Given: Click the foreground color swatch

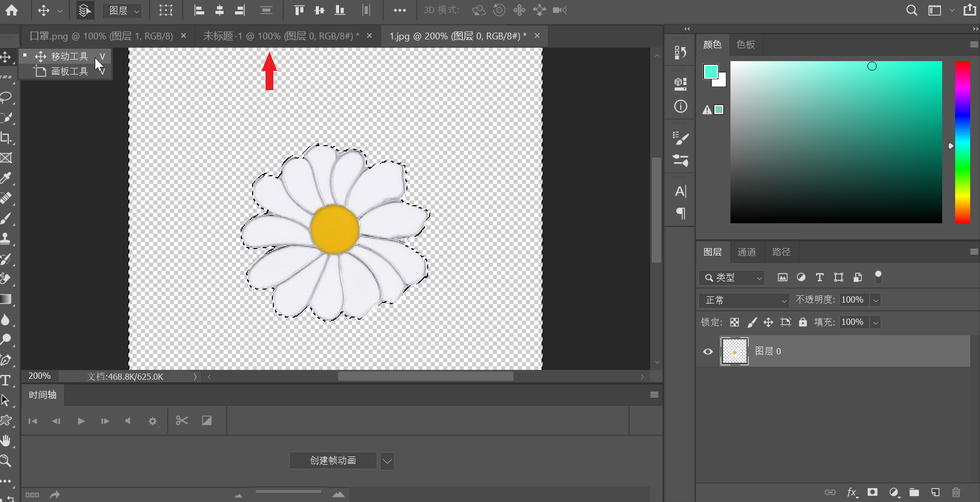Looking at the screenshot, I should [x=710, y=71].
